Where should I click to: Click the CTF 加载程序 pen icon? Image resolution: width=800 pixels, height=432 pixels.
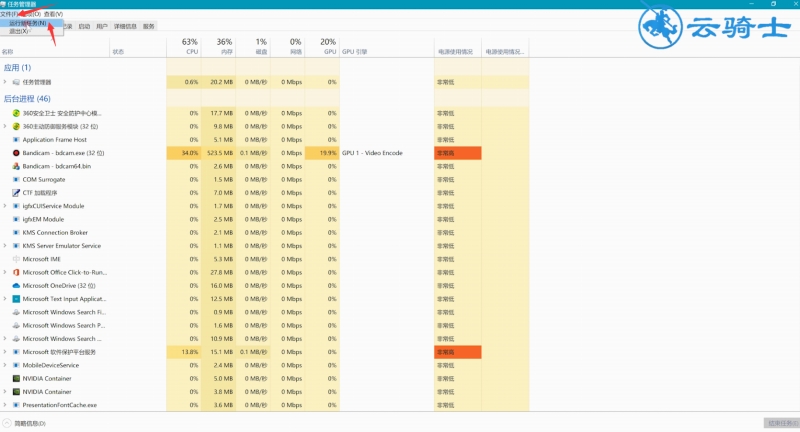pos(16,193)
